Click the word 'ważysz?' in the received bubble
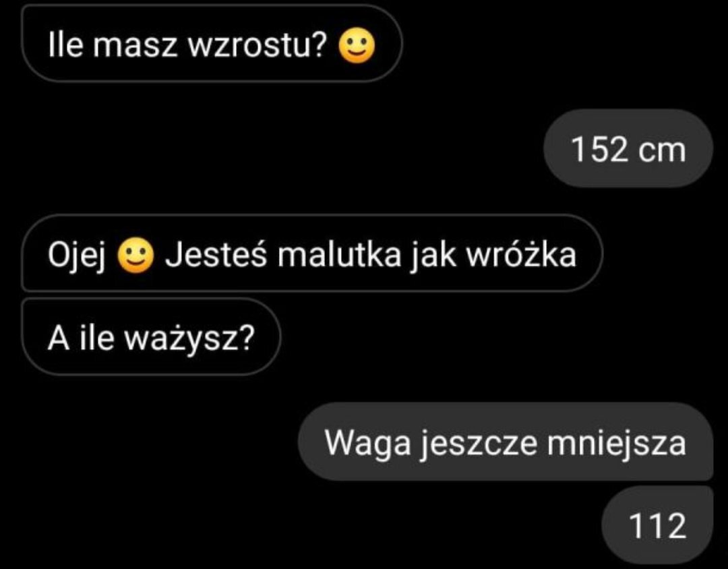This screenshot has height=569, width=728. (x=191, y=340)
